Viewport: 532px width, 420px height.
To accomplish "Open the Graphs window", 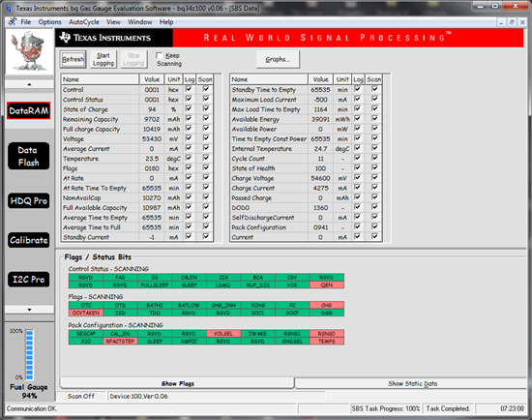I will coord(278,59).
